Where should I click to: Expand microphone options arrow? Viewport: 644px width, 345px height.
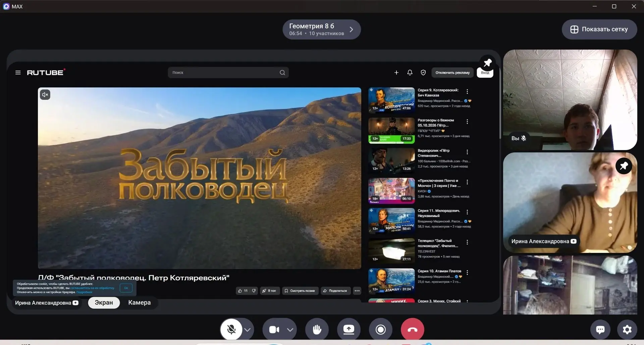tap(248, 330)
